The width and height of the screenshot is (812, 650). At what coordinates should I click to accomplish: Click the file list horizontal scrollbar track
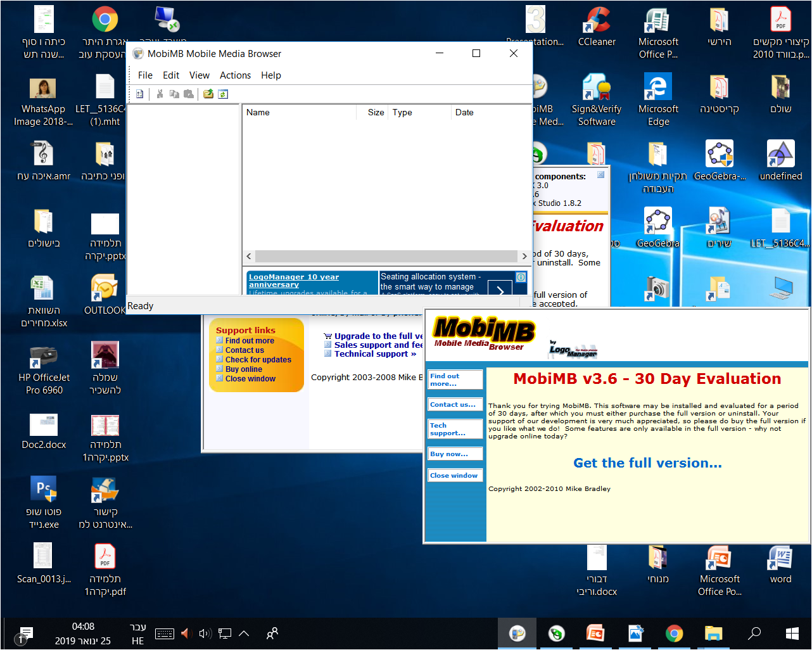pos(386,257)
